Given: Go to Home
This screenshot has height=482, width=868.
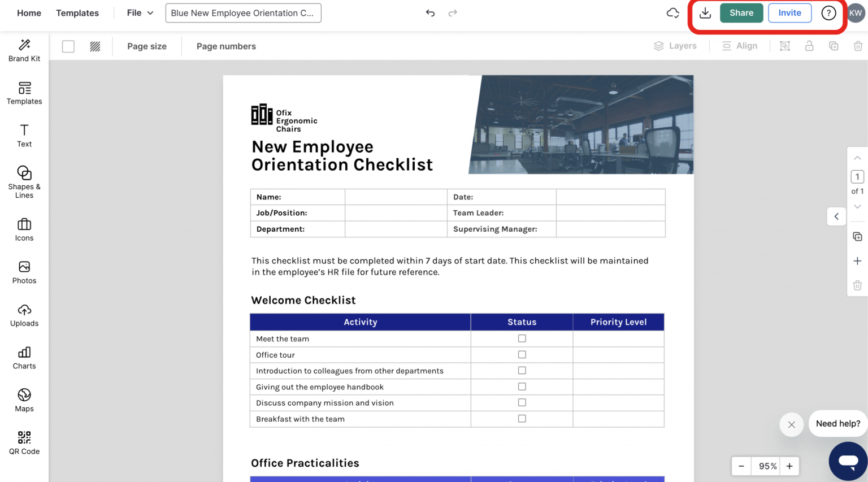Looking at the screenshot, I should (x=28, y=12).
